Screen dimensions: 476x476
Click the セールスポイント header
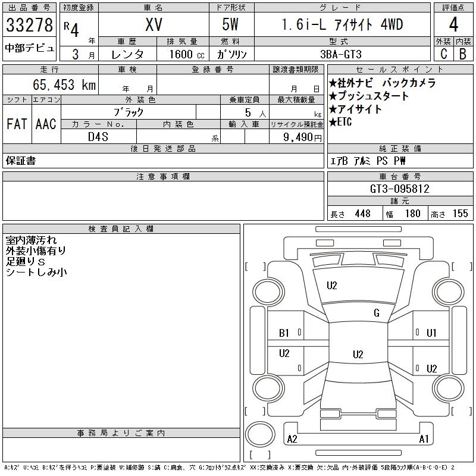point(400,69)
